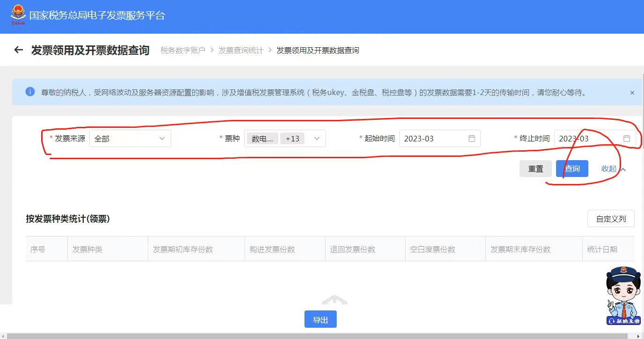Click the back arrow beside the page title
The width and height of the screenshot is (644, 339).
[x=18, y=50]
